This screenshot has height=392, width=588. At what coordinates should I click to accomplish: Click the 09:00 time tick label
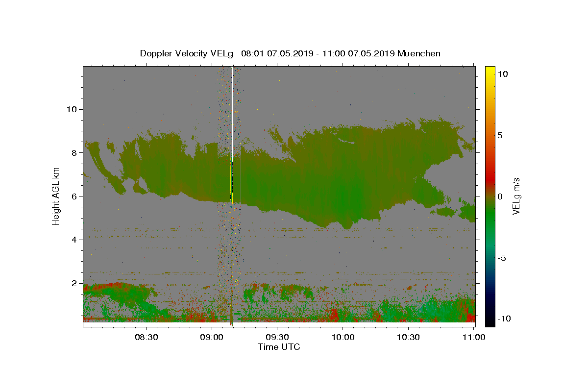(x=212, y=338)
